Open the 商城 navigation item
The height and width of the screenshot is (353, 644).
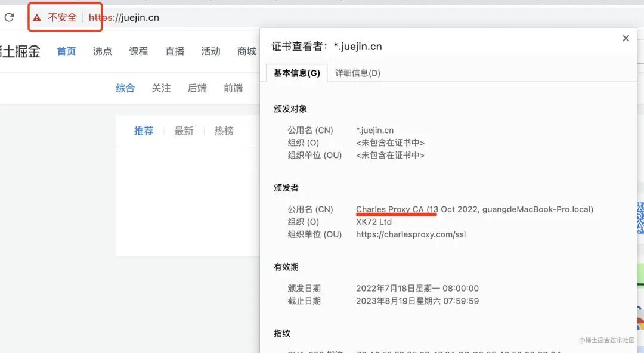(246, 51)
